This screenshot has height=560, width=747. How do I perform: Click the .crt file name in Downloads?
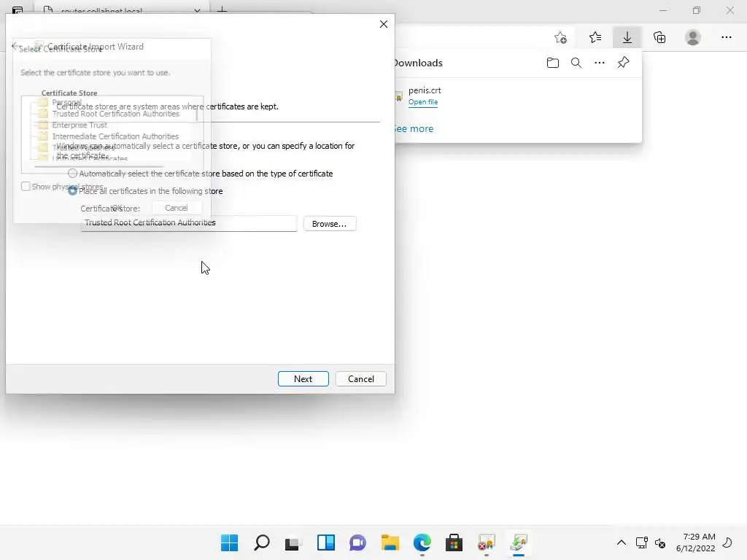[425, 90]
